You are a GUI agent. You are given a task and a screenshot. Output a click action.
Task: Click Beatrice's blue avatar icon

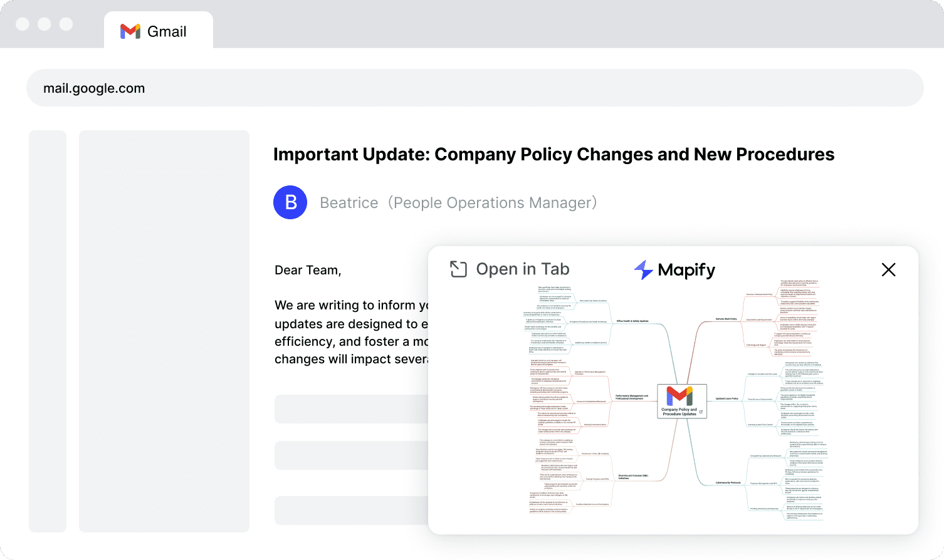tap(290, 202)
